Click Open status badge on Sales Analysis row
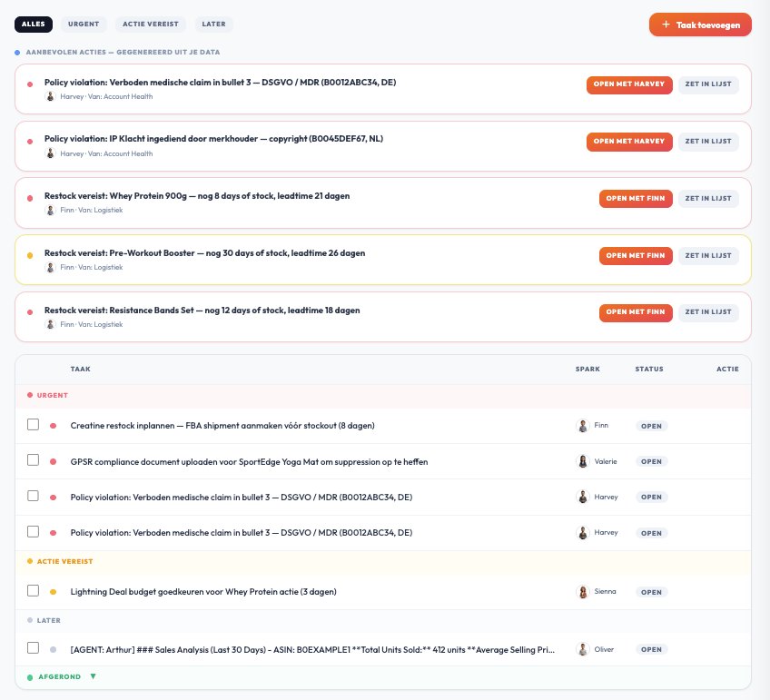770x700 pixels. click(651, 649)
